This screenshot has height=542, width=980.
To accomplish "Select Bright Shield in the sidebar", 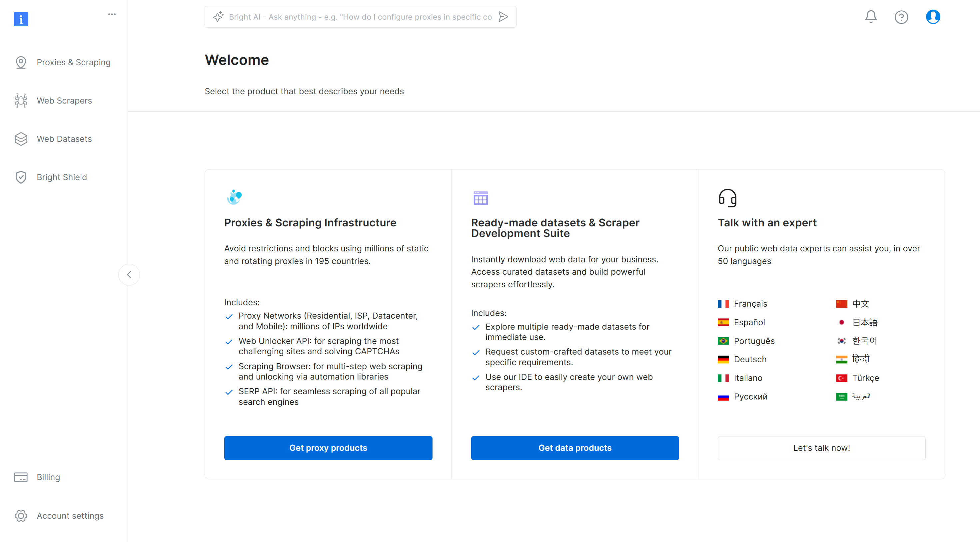I will coord(62,177).
